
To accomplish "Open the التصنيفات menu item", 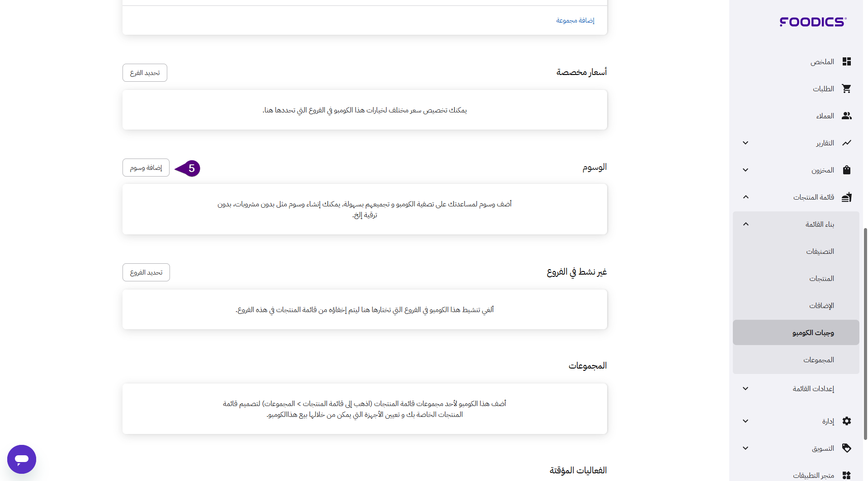I will [x=820, y=252].
